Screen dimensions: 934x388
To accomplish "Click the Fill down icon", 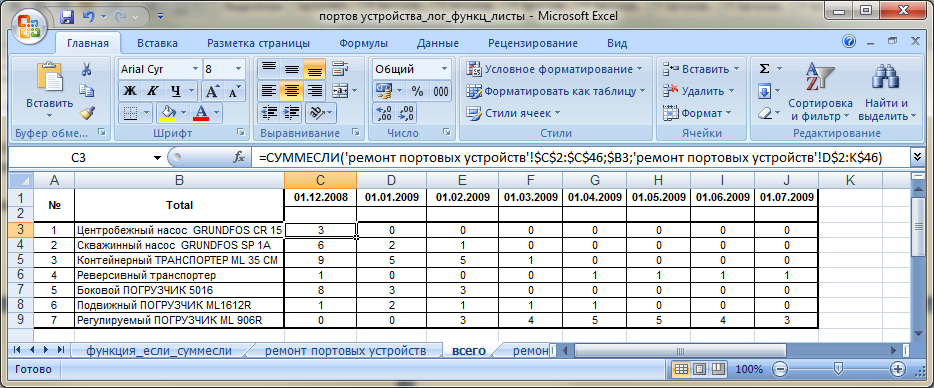I will (765, 91).
